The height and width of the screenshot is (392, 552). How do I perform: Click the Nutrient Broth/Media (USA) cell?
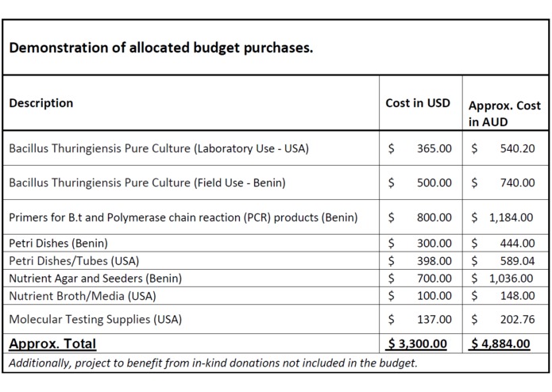click(83, 296)
